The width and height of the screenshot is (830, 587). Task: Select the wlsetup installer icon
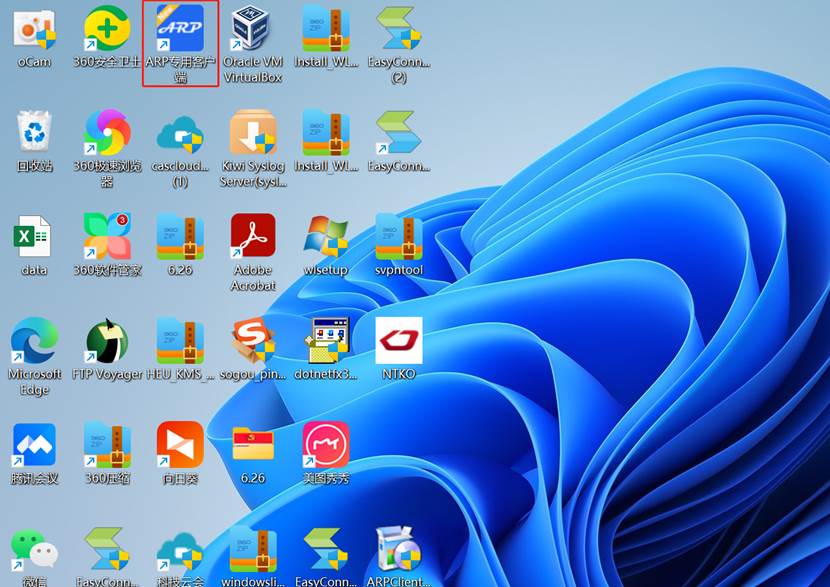tap(326, 237)
